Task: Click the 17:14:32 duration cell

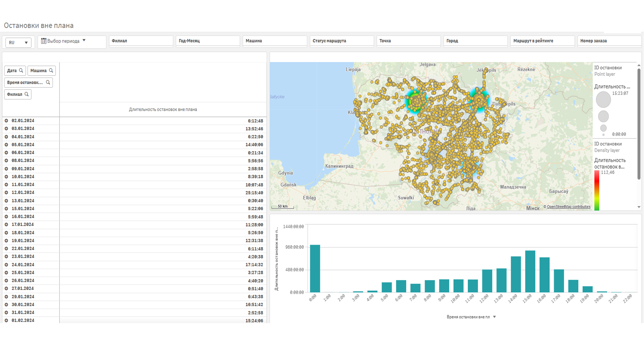Action: (163, 265)
